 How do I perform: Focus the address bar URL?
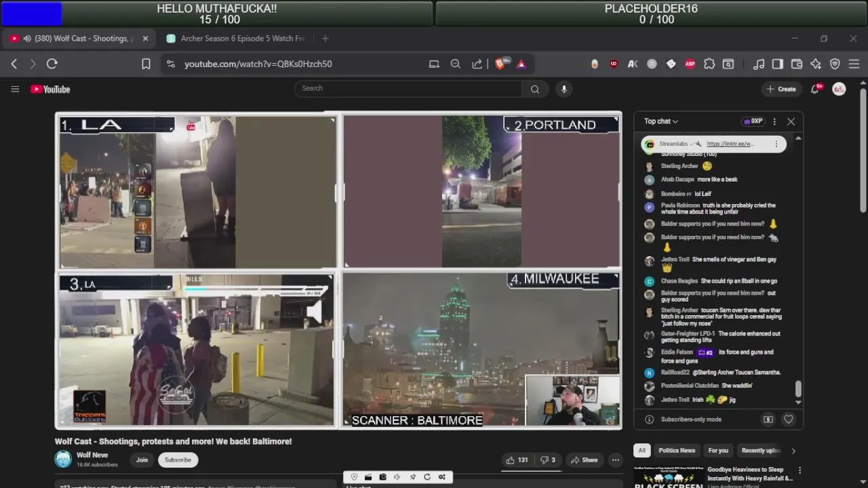(x=258, y=64)
